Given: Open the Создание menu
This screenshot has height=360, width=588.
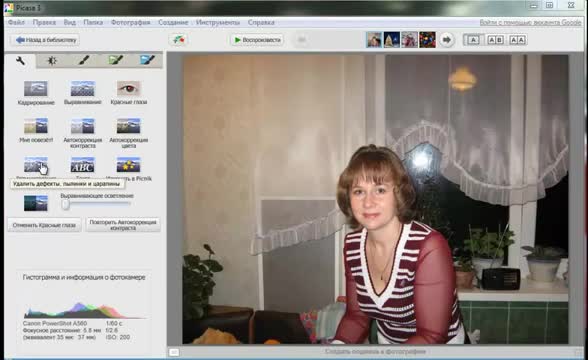Looking at the screenshot, I should 173,22.
